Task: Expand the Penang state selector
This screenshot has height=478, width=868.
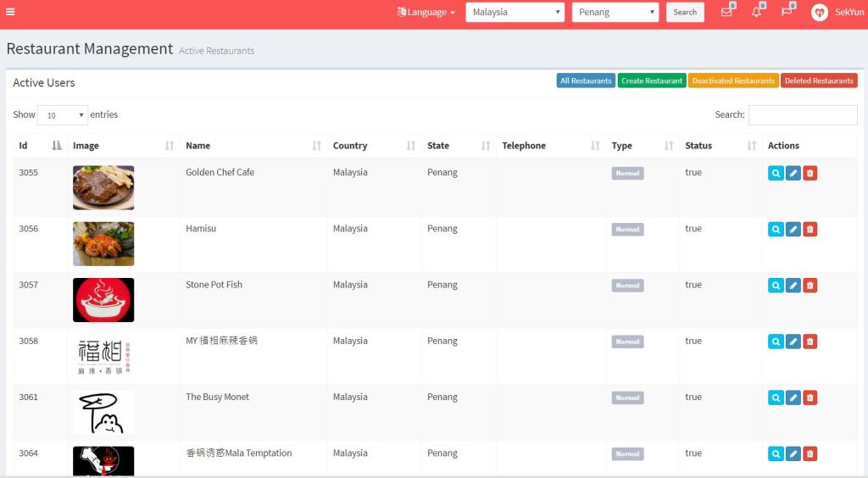Action: point(615,13)
